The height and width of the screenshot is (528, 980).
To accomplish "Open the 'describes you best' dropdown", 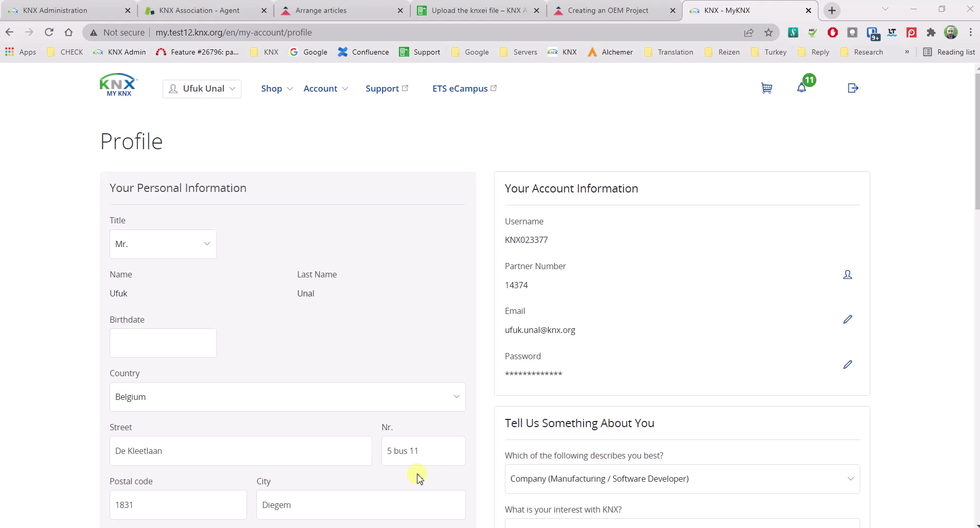I will point(682,479).
